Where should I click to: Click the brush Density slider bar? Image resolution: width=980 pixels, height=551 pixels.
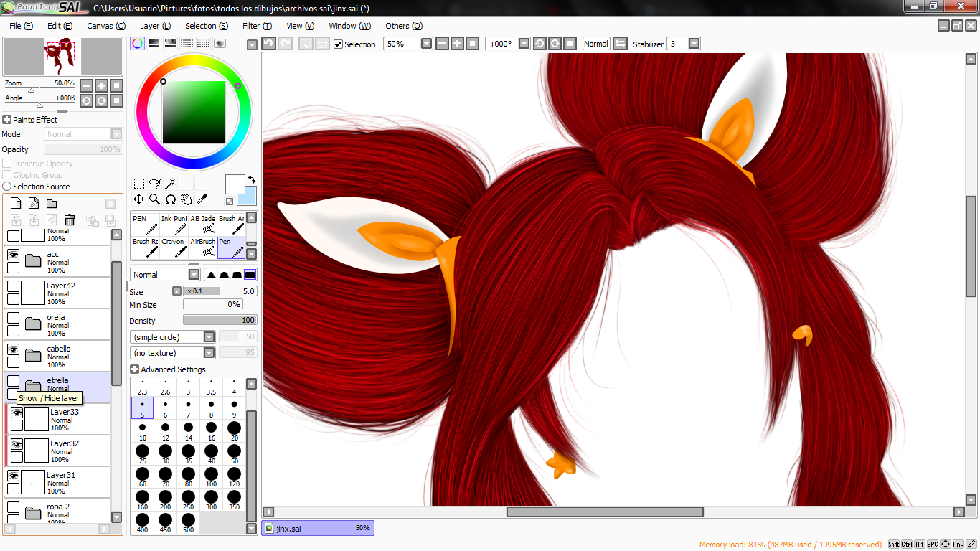point(220,321)
